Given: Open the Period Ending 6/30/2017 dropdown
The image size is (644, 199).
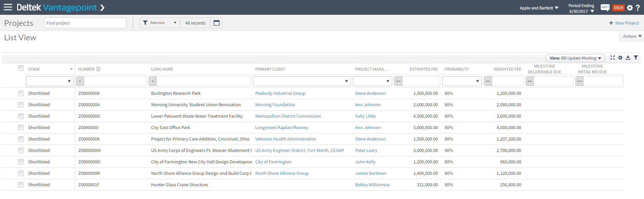Looking at the screenshot, I should 581,8.
